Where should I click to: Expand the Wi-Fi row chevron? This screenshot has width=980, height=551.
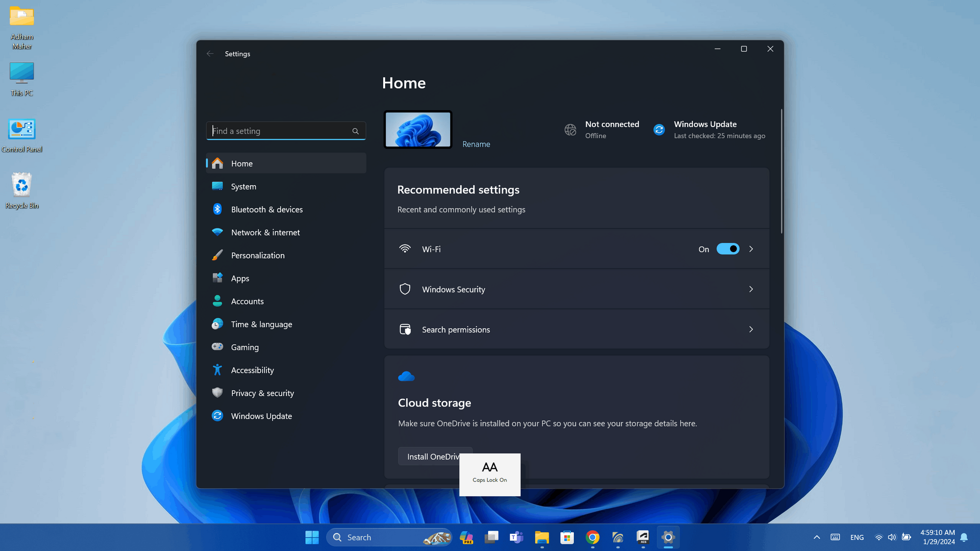click(751, 249)
